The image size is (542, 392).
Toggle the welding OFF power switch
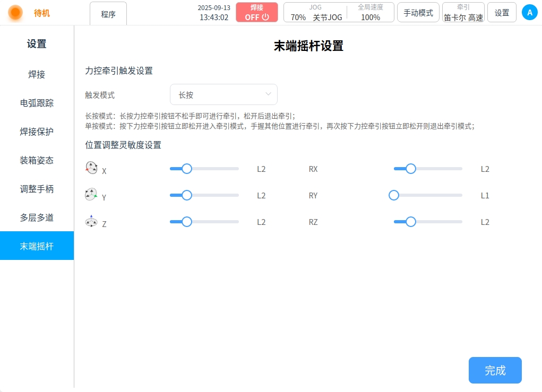(x=257, y=12)
